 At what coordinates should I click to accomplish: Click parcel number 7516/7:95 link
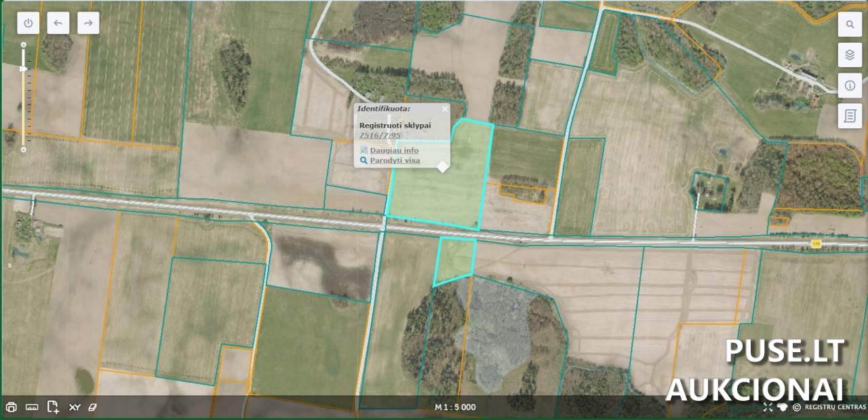coord(380,135)
